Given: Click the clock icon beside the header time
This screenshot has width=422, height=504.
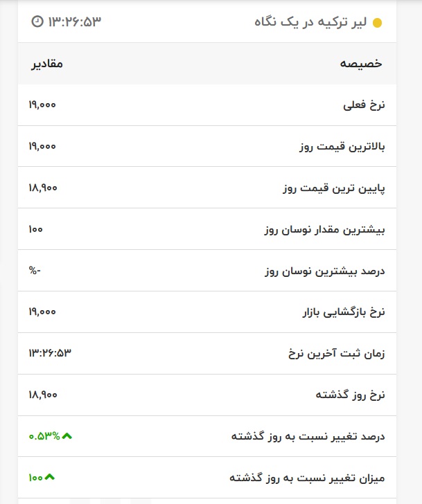Looking at the screenshot, I should tap(37, 21).
